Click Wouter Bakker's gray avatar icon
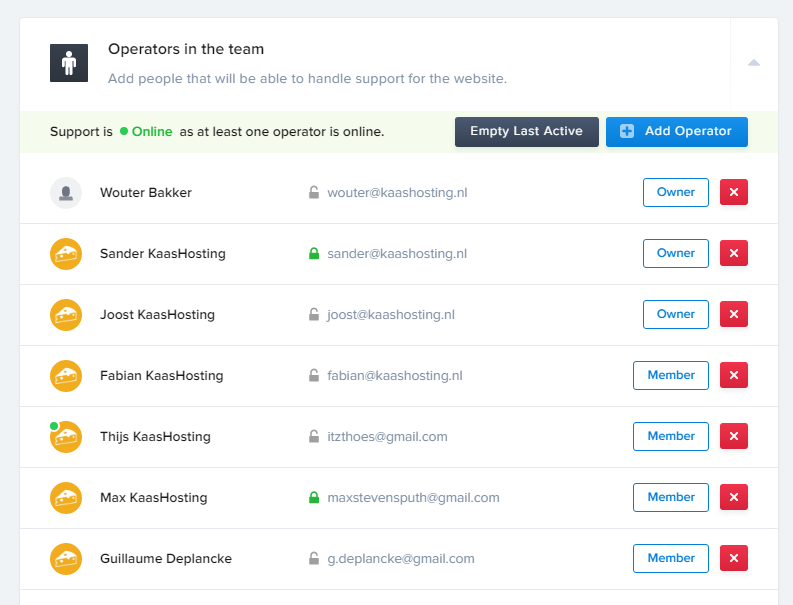793x605 pixels. click(x=66, y=193)
